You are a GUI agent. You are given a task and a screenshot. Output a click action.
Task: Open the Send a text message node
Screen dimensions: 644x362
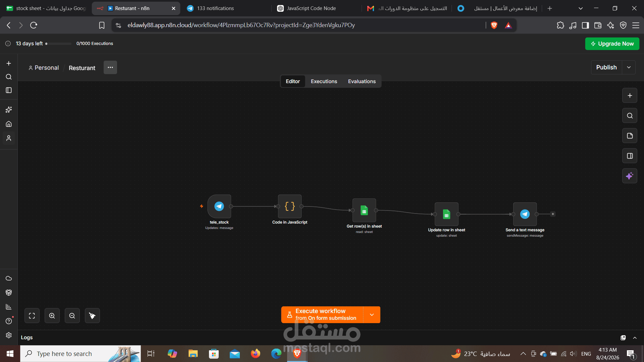525,214
